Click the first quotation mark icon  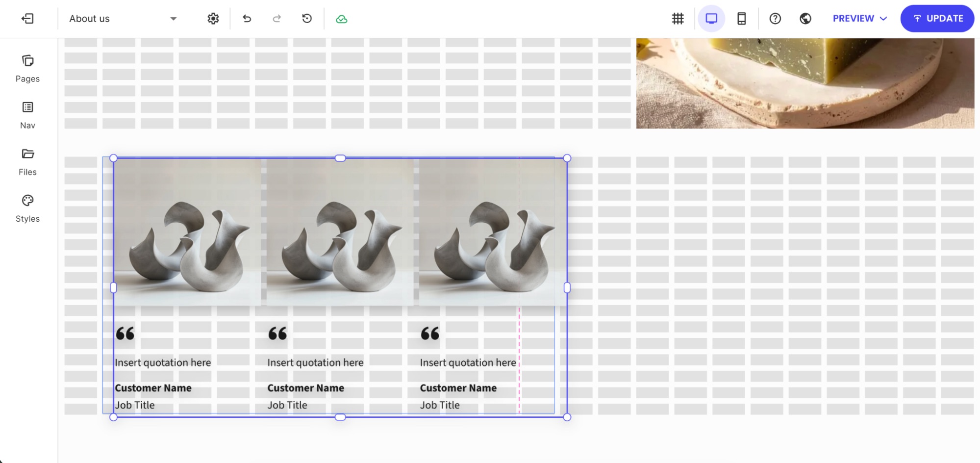[125, 334]
